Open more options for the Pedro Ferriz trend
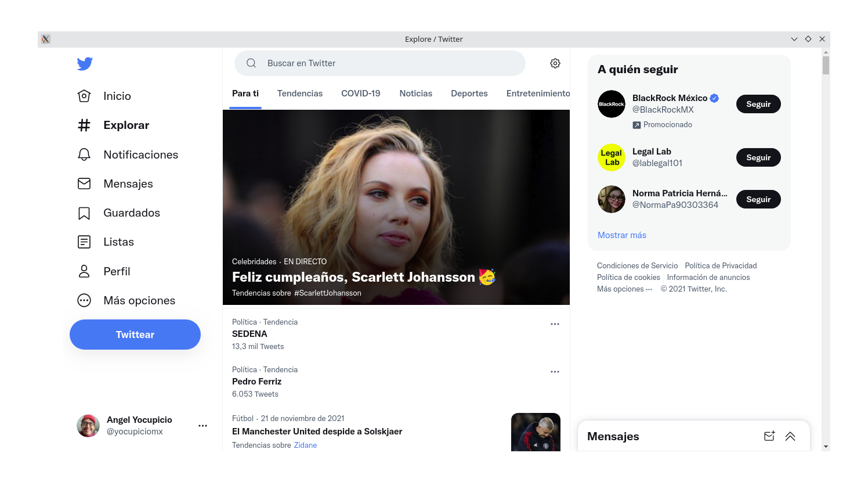This screenshot has height=496, width=868. [555, 372]
